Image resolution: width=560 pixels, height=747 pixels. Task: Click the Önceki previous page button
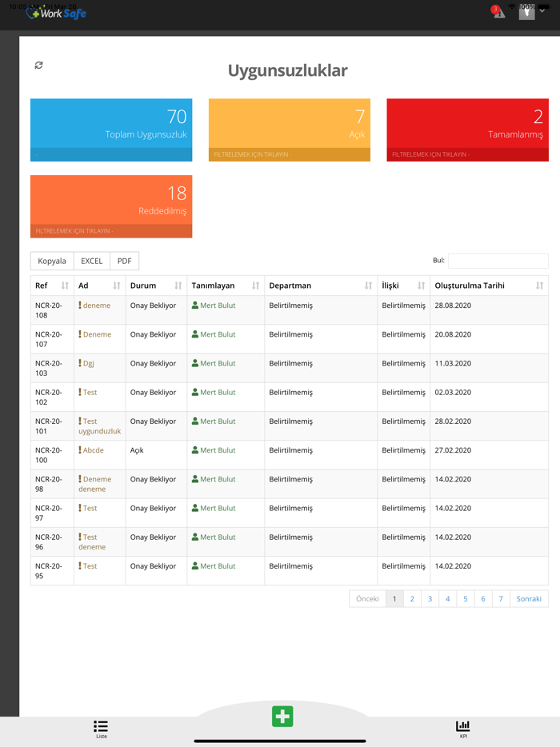click(367, 599)
